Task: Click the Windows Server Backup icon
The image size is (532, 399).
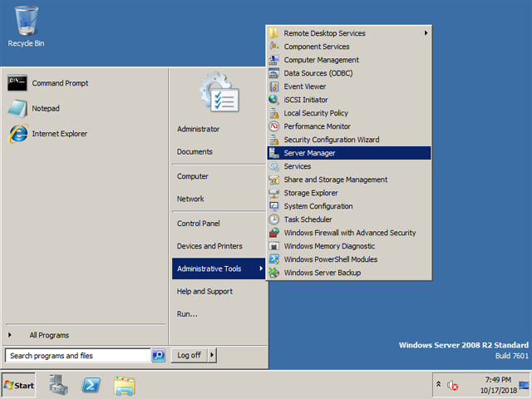Action: click(x=273, y=273)
